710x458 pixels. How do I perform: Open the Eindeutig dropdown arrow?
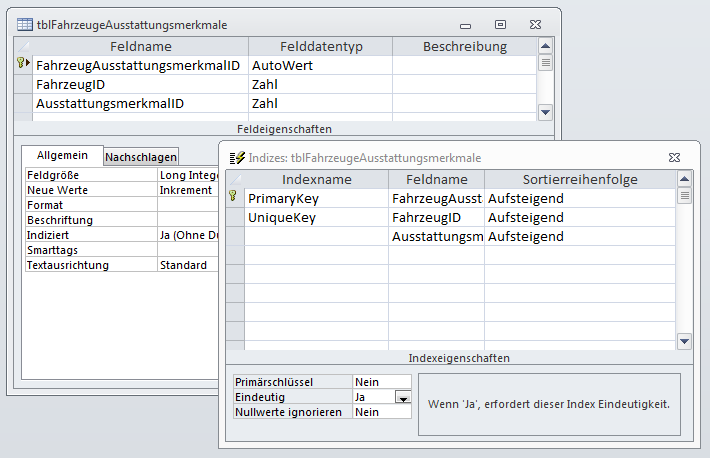pyautogui.click(x=402, y=397)
